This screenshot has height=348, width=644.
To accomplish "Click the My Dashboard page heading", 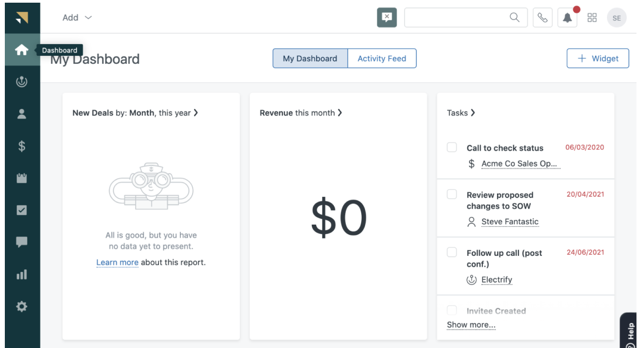I will pos(95,59).
